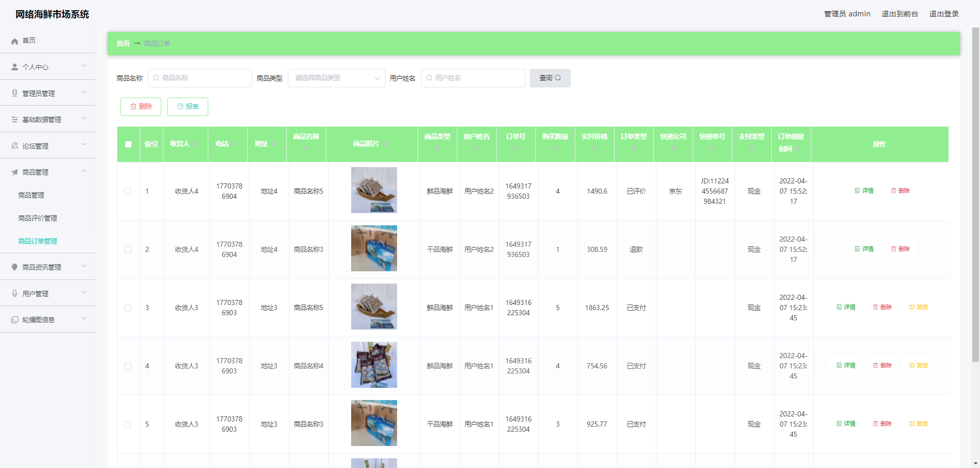The width and height of the screenshot is (980, 468).
Task: Expand the 管理员管理 menu chevron
Action: coord(84,92)
